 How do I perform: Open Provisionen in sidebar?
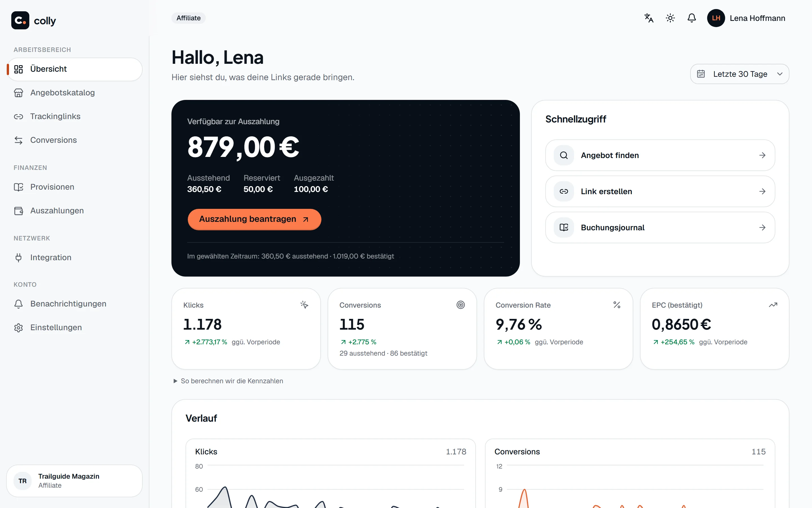click(74, 187)
